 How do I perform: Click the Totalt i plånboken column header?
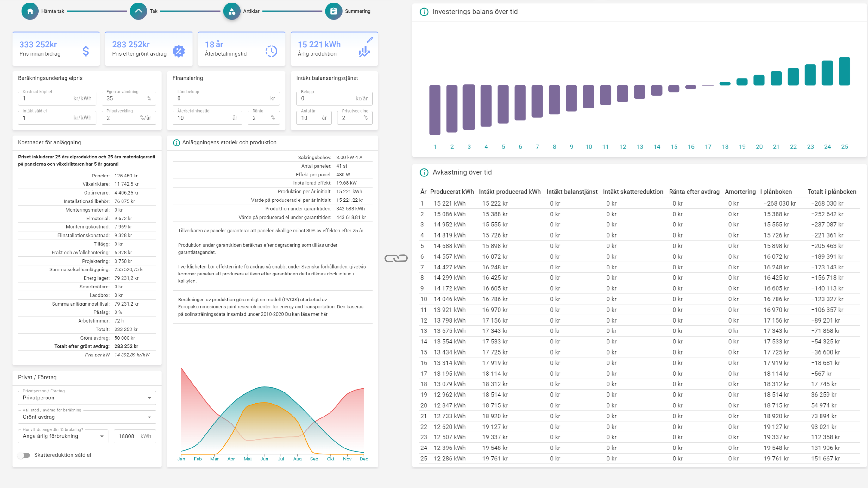click(832, 191)
